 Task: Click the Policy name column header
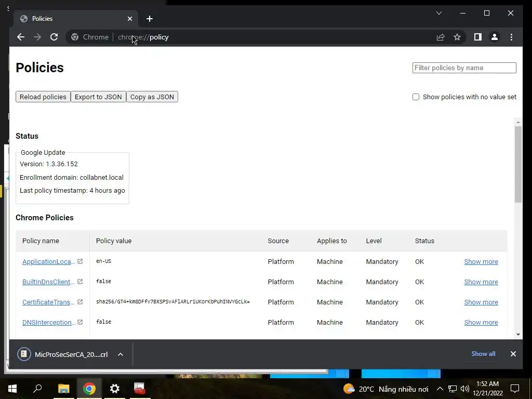pos(41,241)
